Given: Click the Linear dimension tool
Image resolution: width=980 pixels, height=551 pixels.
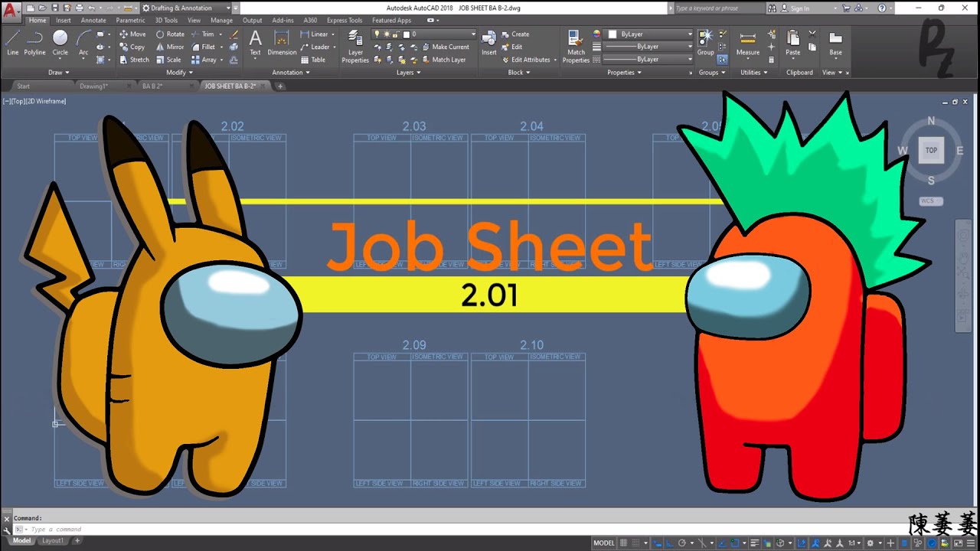Looking at the screenshot, I should pyautogui.click(x=315, y=34).
